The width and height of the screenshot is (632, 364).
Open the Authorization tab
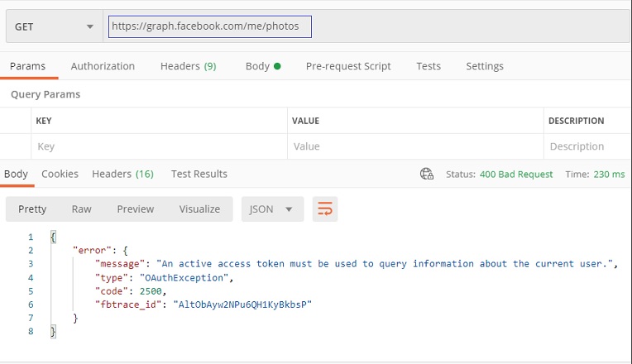point(103,66)
